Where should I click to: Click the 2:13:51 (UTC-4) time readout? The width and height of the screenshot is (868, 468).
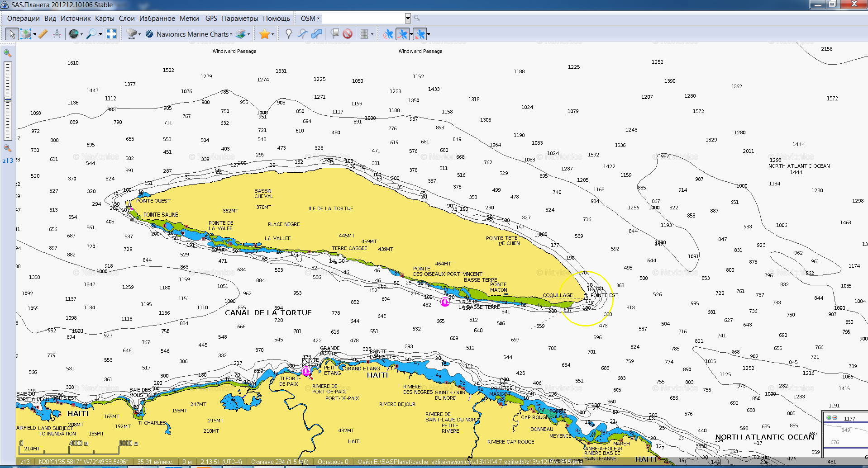(221, 462)
